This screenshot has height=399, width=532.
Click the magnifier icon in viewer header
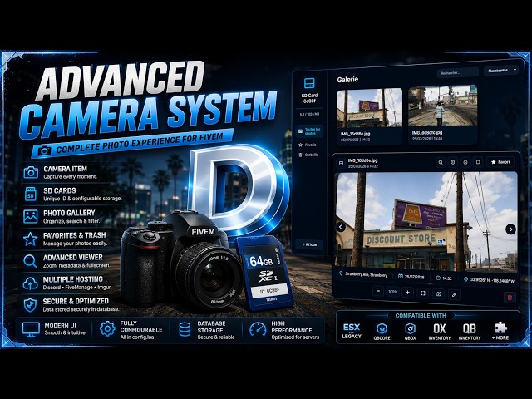pyautogui.click(x=441, y=163)
